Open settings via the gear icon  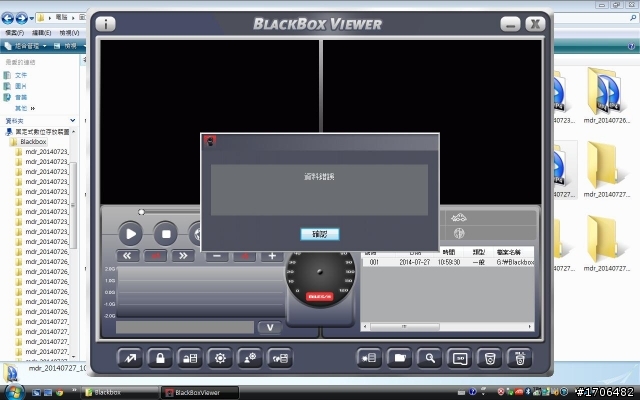click(x=220, y=358)
